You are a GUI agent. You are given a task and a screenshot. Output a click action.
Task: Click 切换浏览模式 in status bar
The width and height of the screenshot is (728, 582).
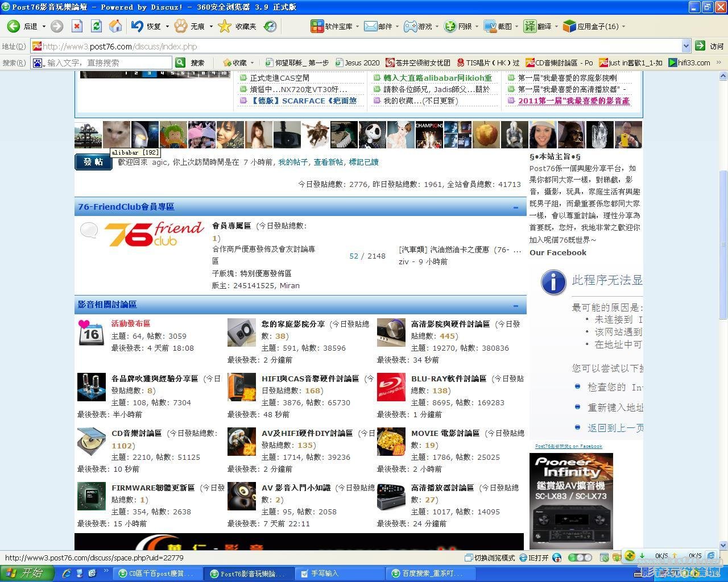[490, 558]
